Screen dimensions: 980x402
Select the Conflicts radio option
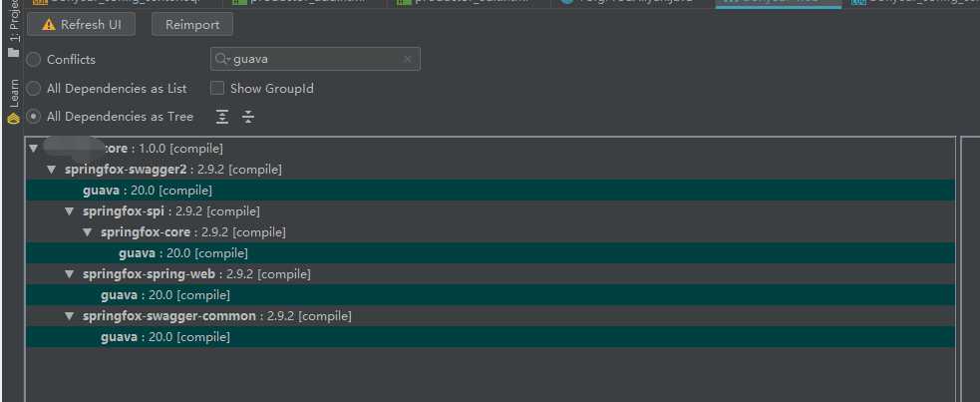click(34, 60)
